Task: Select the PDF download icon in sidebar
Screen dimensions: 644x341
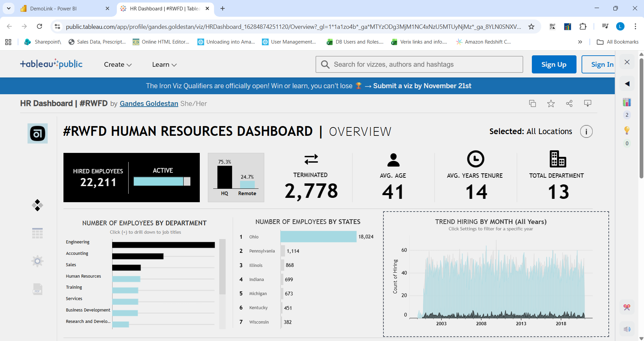Action: tap(37, 289)
